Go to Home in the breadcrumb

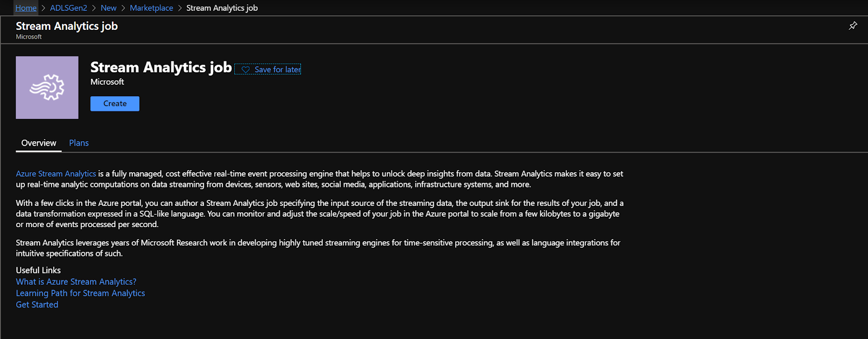[26, 8]
